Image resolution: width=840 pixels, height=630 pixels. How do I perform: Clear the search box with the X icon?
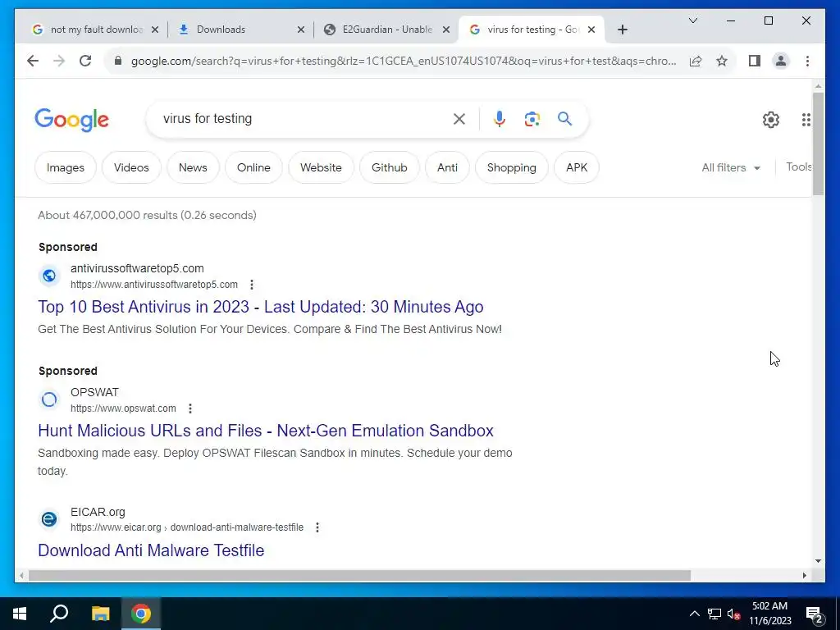459,119
